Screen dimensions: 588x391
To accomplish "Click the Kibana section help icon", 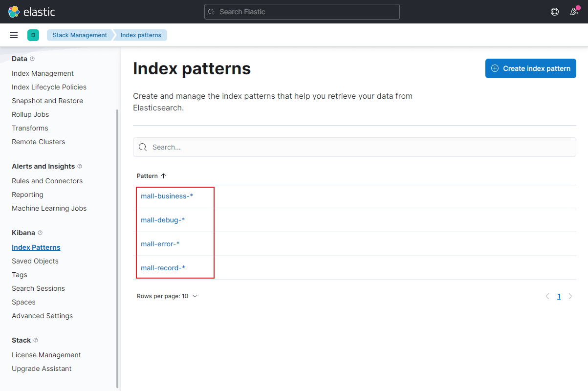I will 40,233.
